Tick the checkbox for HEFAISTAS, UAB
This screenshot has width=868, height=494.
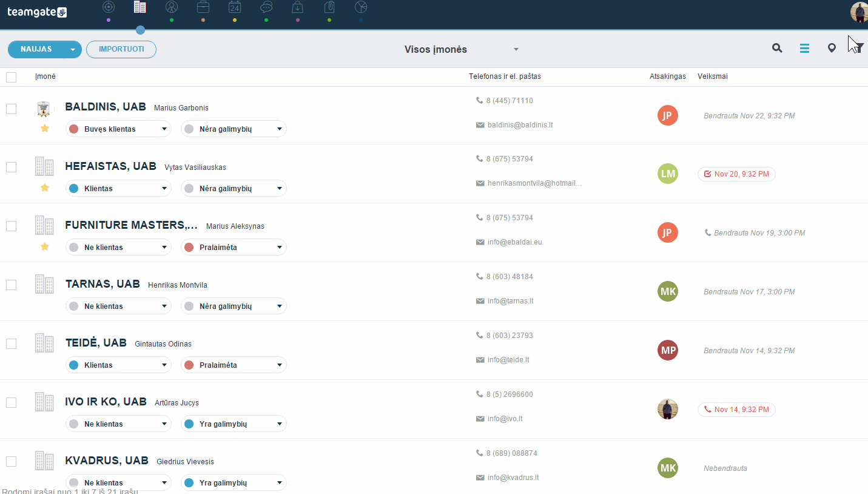(x=11, y=167)
